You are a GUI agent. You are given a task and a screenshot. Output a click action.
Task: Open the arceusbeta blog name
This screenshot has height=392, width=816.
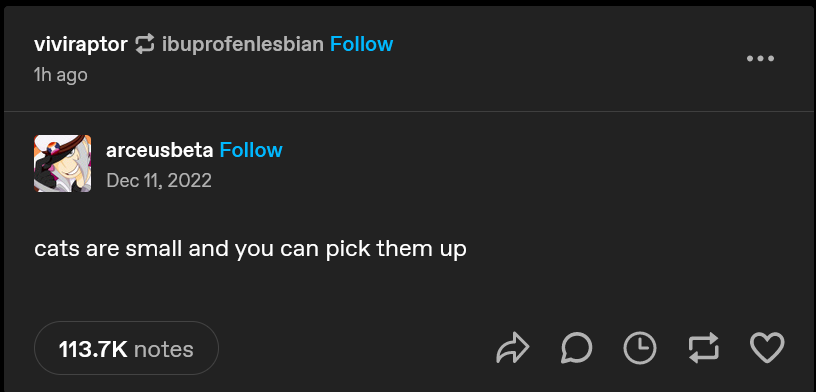[x=160, y=150]
